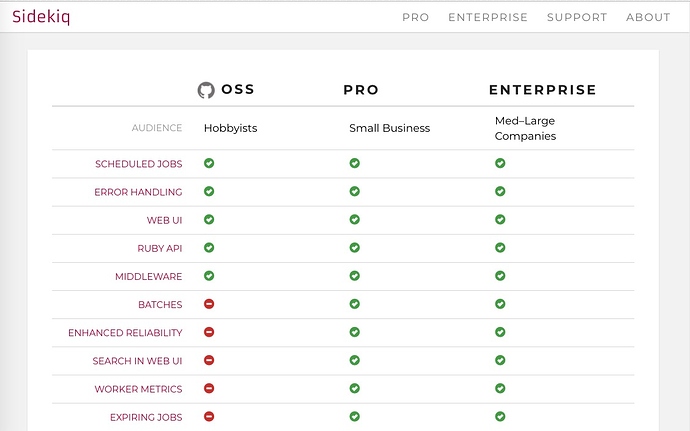This screenshot has height=431, width=690.
Task: Click OSS red minus for Expiring Jobs
Action: coord(209,417)
